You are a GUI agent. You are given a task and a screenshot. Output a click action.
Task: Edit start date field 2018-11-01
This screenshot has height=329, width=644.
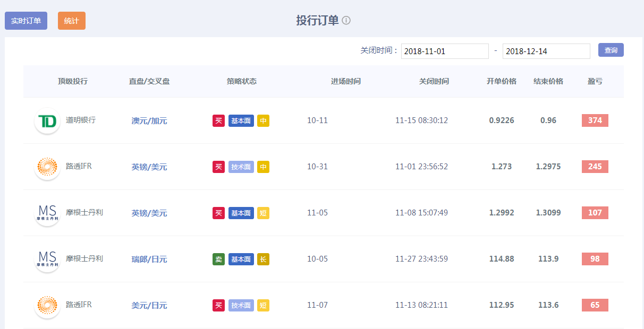(x=445, y=51)
